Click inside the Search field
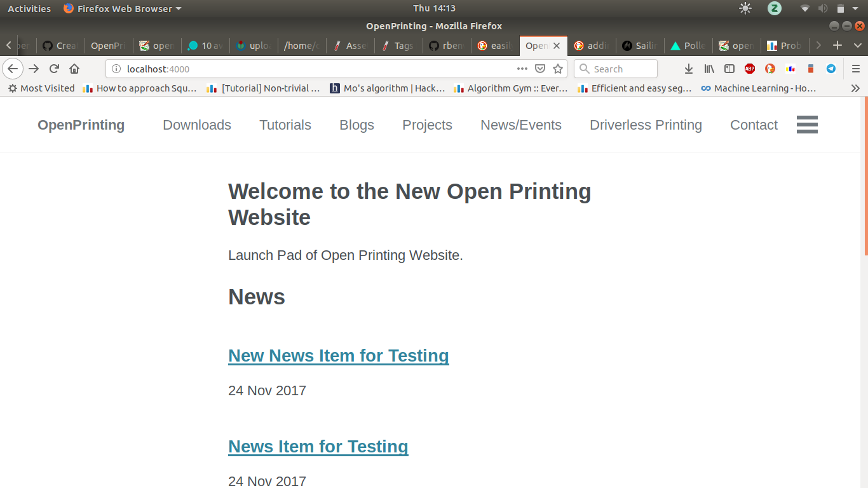Image resolution: width=868 pixels, height=488 pixels. coord(615,69)
